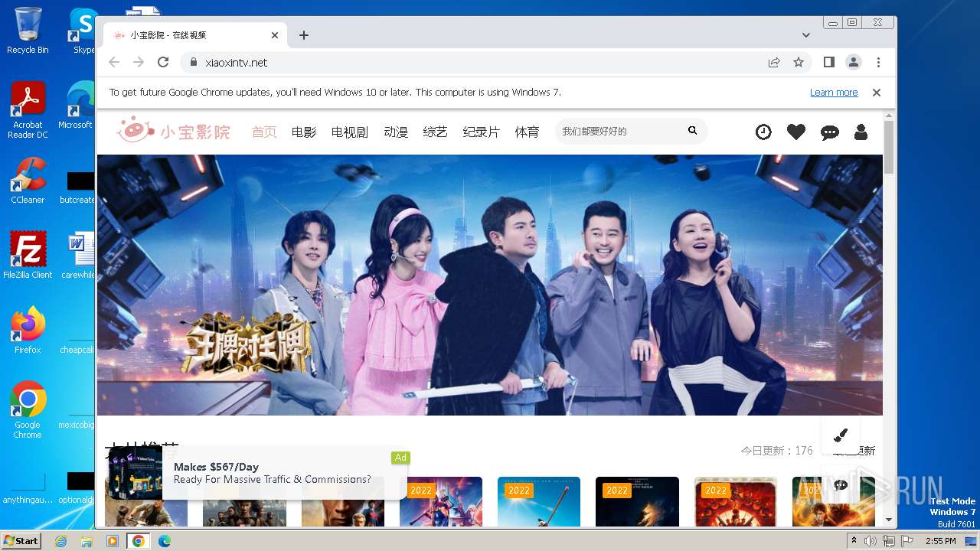Screen dimensions: 980x551
Task: Select the 动漫 navigation item
Action: (x=396, y=132)
